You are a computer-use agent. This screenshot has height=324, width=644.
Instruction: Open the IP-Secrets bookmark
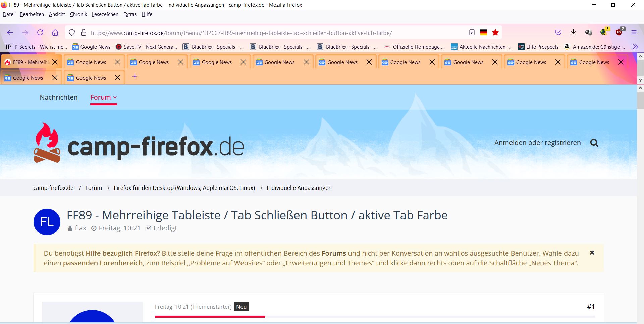pyautogui.click(x=36, y=47)
